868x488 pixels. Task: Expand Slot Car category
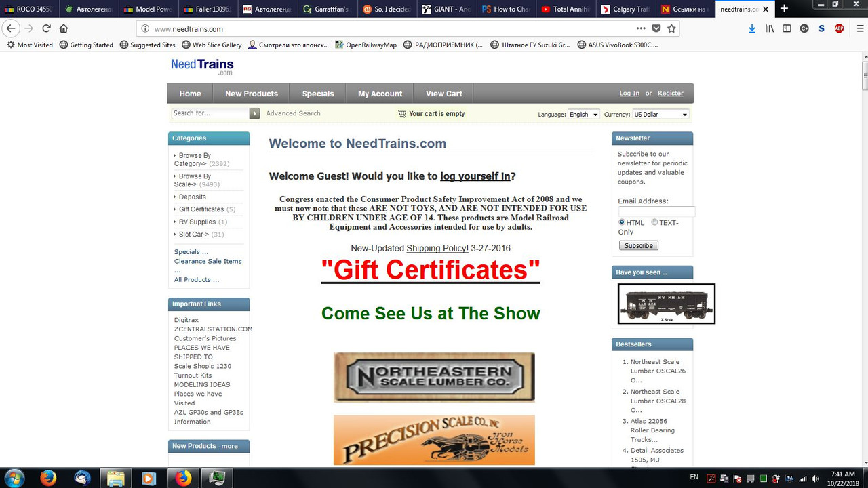coord(193,234)
